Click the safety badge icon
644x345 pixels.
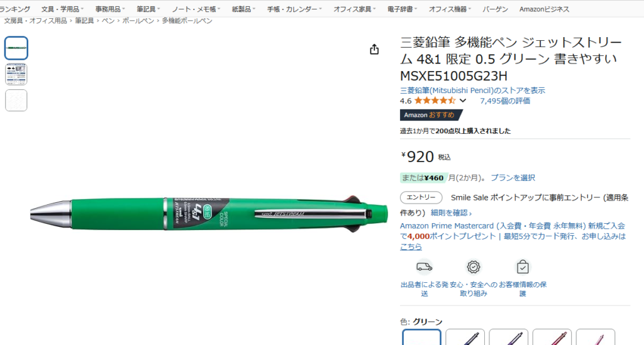click(473, 267)
